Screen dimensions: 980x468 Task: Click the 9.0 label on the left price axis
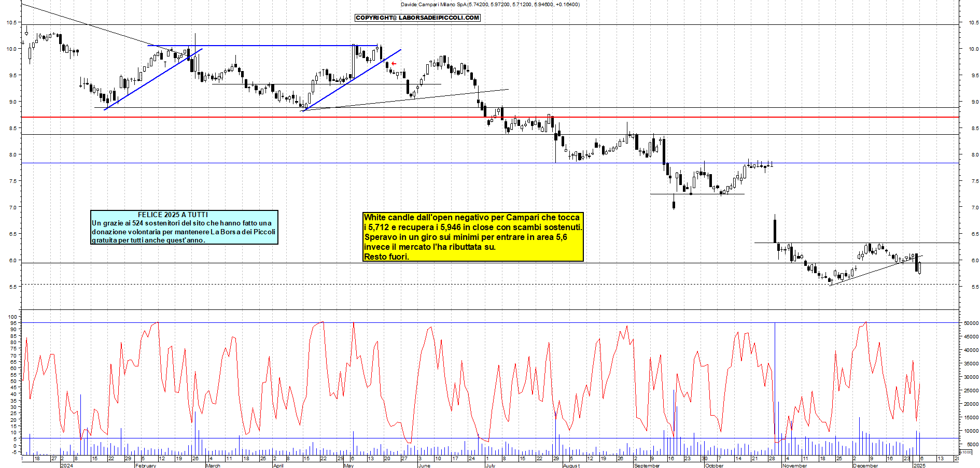click(x=13, y=102)
